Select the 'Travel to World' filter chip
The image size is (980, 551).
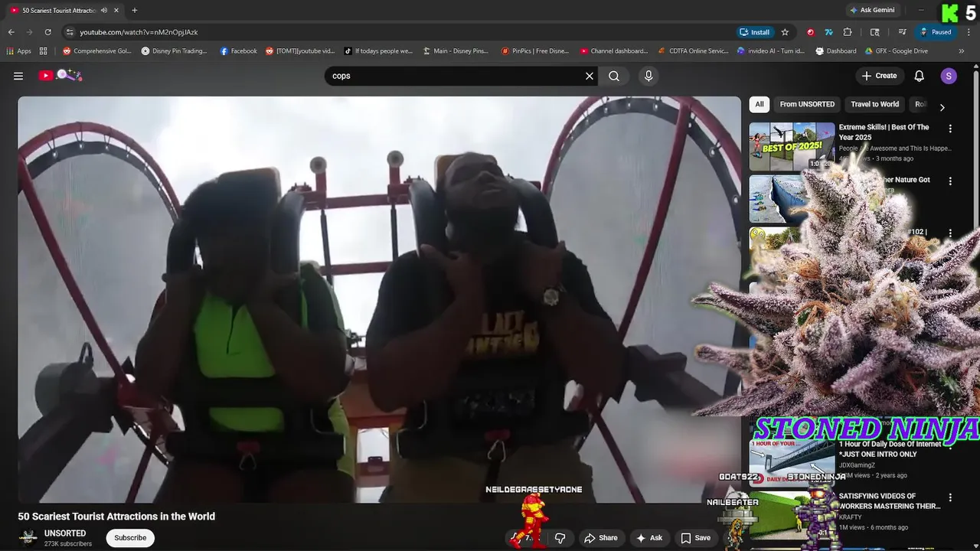(874, 104)
